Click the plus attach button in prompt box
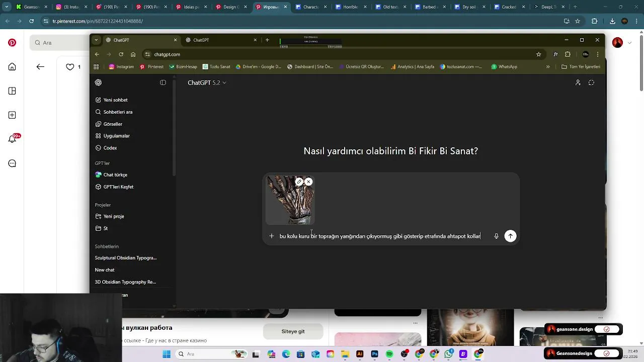 pos(272,236)
